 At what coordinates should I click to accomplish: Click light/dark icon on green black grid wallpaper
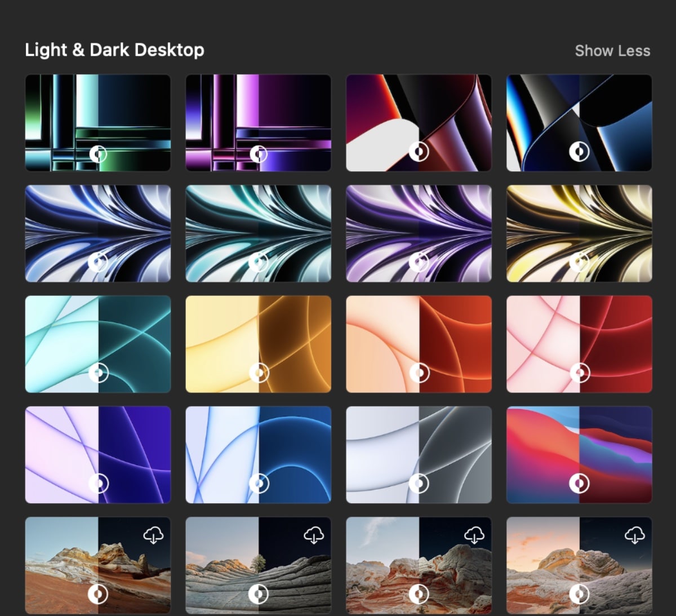point(98,152)
